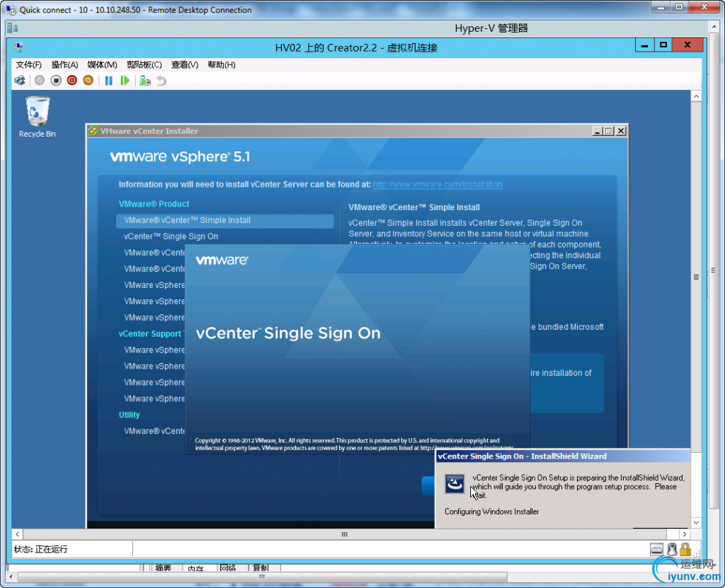The image size is (725, 588).
Task: Click the 状态: 正在运行 status text
Action: 40,549
